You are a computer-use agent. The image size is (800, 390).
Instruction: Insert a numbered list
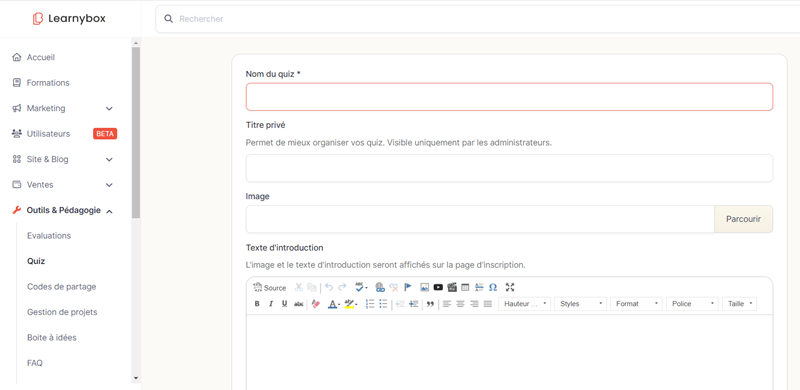(x=370, y=304)
